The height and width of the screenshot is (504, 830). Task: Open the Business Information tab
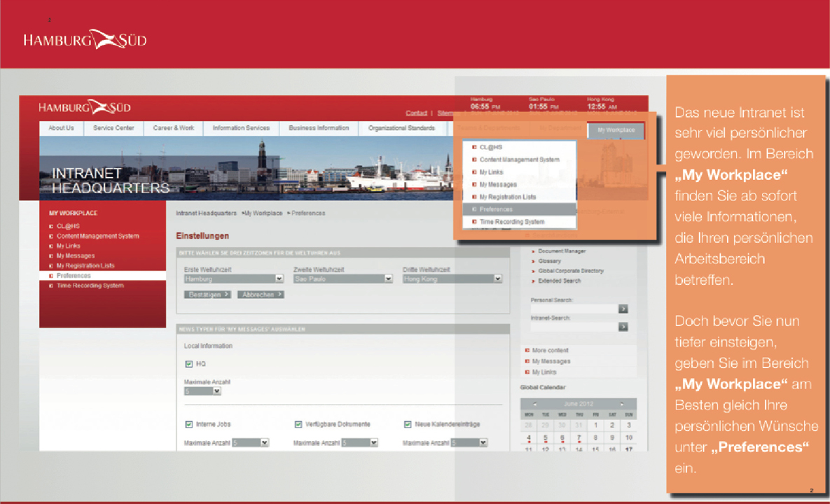coord(319,129)
